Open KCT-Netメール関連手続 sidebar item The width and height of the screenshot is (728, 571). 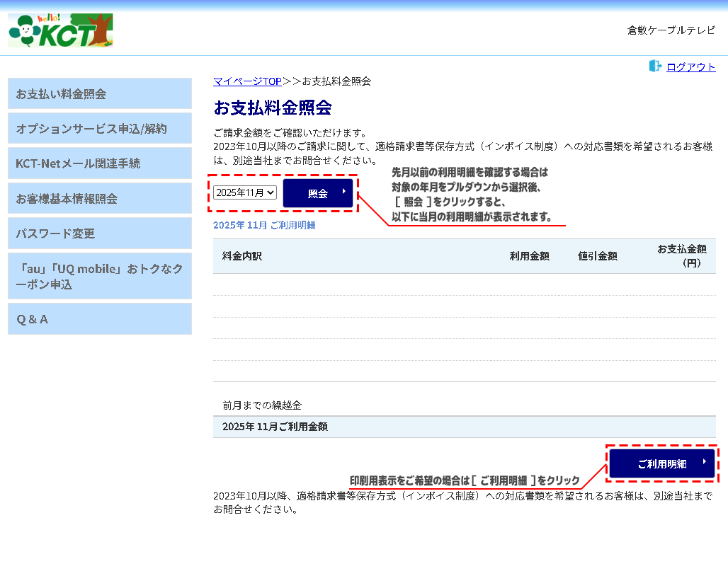[100, 163]
